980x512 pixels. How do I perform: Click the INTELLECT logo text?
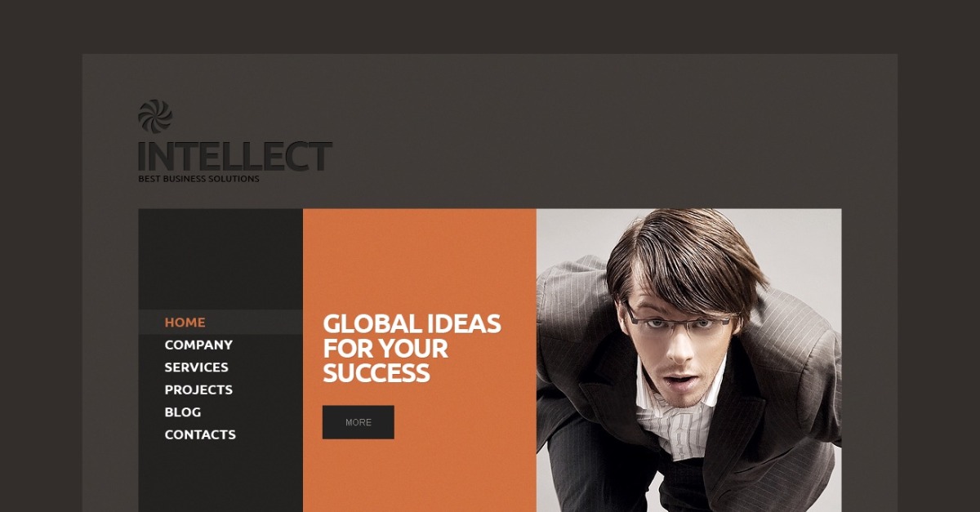pyautogui.click(x=235, y=156)
